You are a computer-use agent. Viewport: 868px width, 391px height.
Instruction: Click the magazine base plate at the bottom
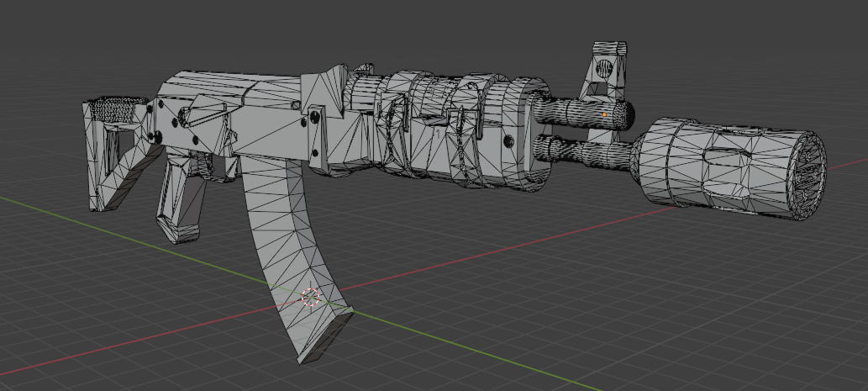[325, 338]
